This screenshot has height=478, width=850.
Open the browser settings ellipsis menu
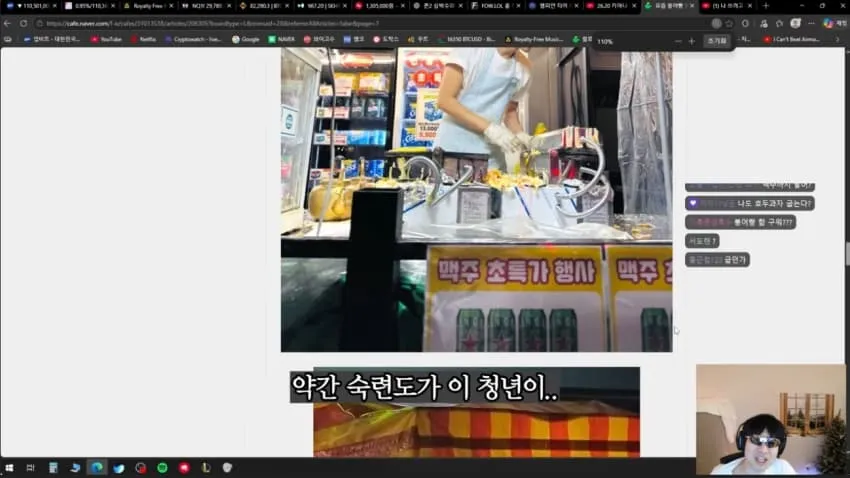[811, 23]
